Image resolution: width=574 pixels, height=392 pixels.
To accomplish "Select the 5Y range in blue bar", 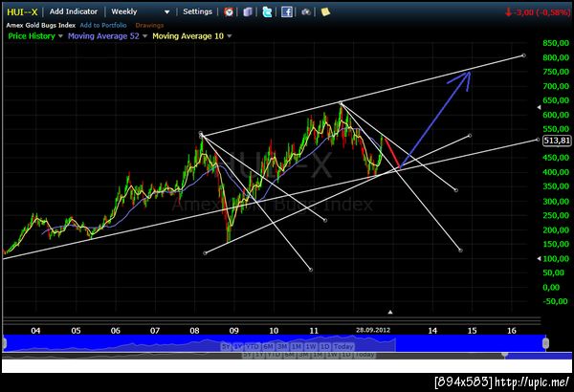I will pos(226,346).
